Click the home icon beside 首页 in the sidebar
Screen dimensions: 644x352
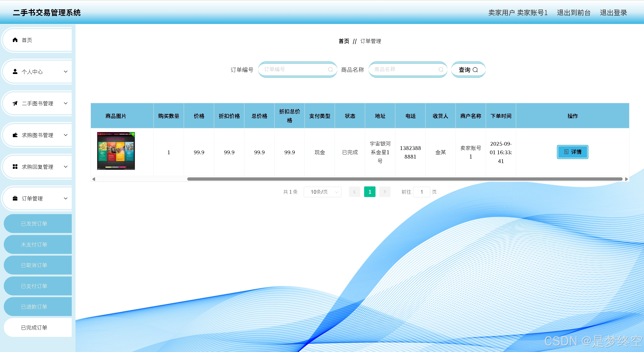(15, 40)
